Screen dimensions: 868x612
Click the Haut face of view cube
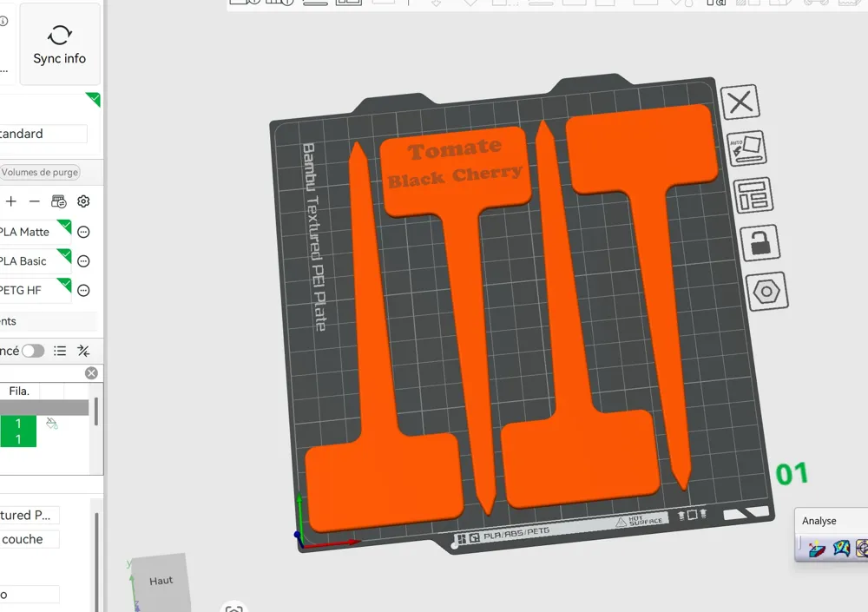point(161,581)
